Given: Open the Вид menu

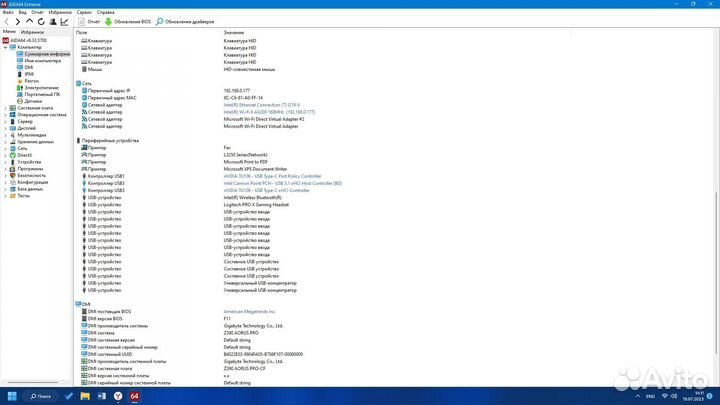Looking at the screenshot, I should [22, 12].
